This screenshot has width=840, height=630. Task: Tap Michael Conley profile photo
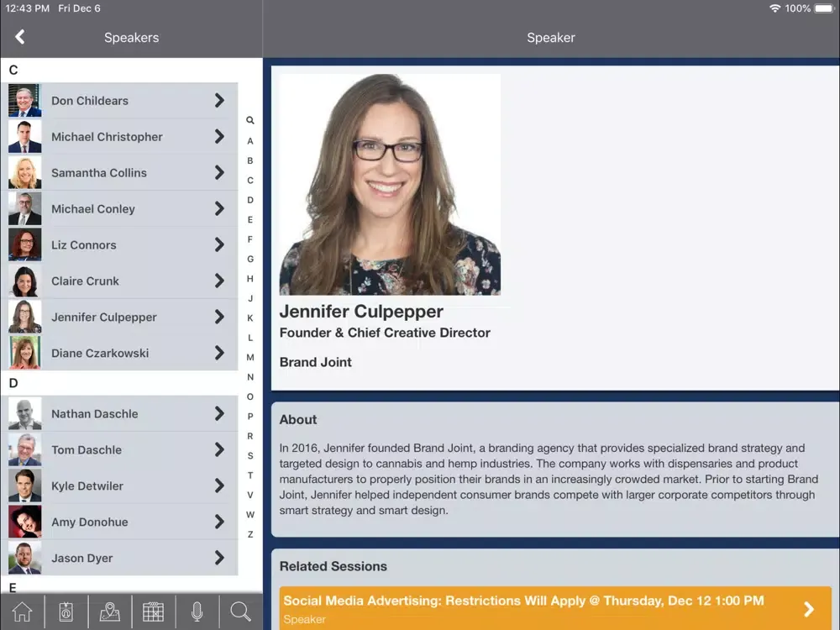click(24, 208)
